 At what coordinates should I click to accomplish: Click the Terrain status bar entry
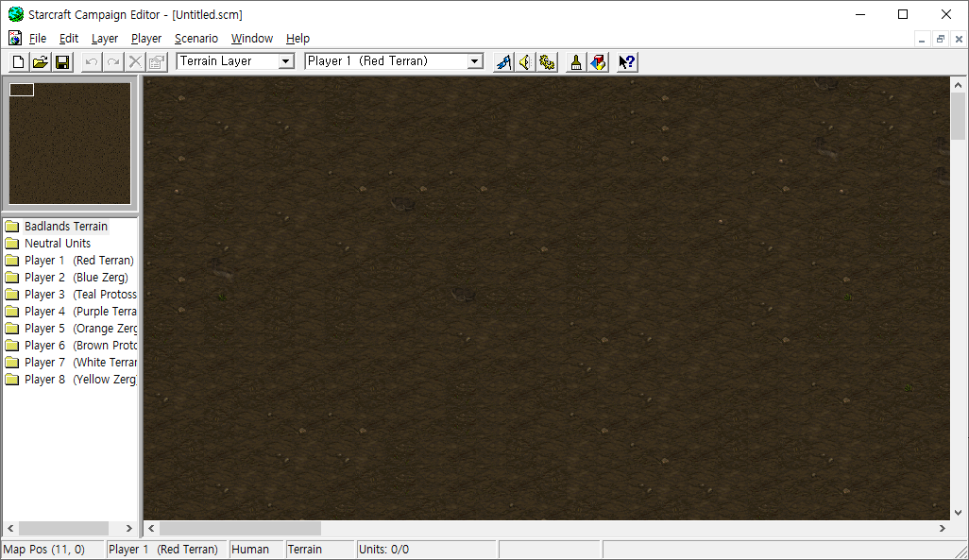(x=305, y=550)
